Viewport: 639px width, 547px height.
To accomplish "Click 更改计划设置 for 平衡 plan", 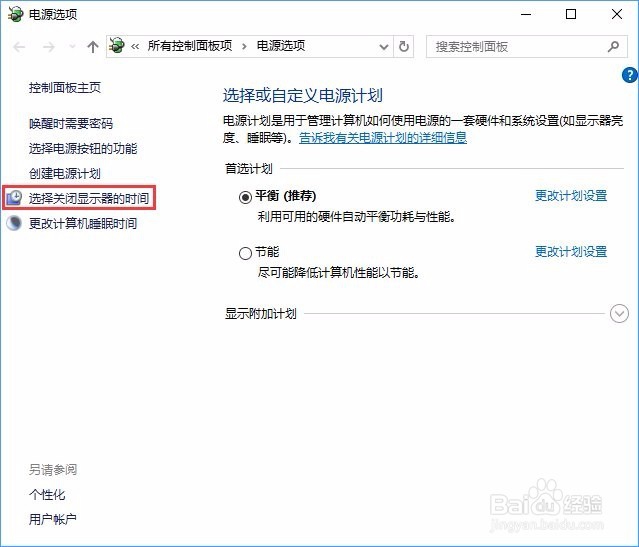I will 571,196.
